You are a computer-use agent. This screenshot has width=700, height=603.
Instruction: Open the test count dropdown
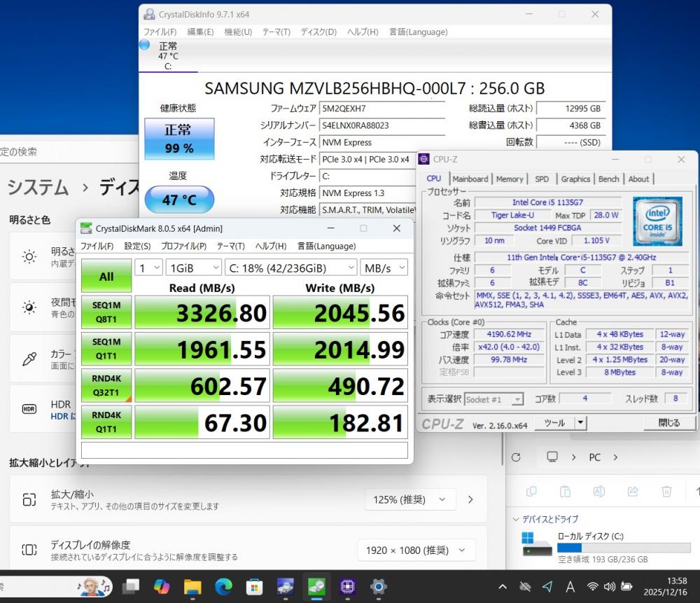(148, 268)
